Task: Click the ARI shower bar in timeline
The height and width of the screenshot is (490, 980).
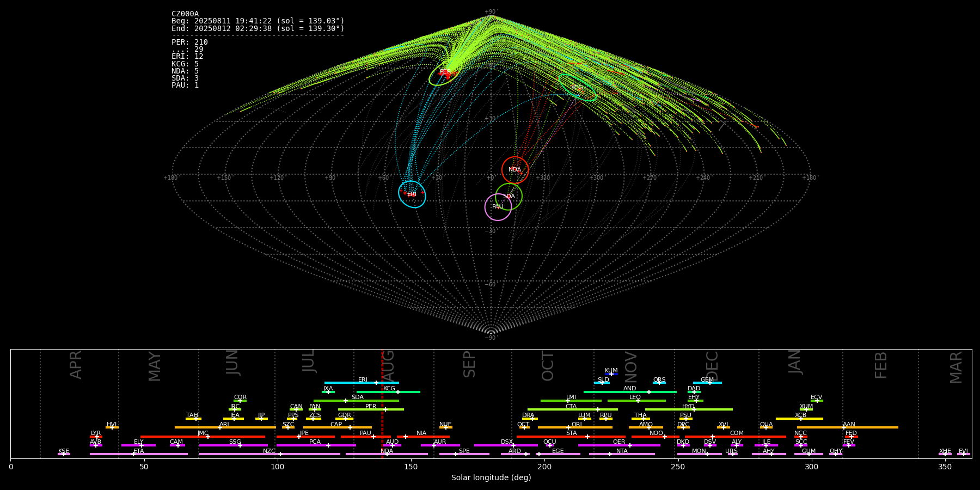Action: tap(225, 427)
